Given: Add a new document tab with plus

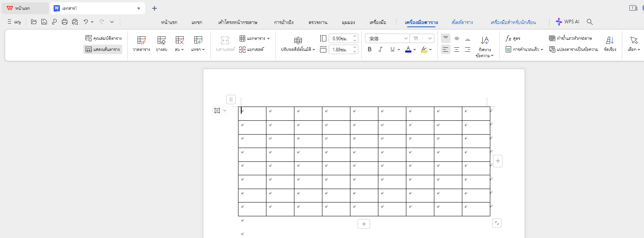Looking at the screenshot, I should coord(154,8).
